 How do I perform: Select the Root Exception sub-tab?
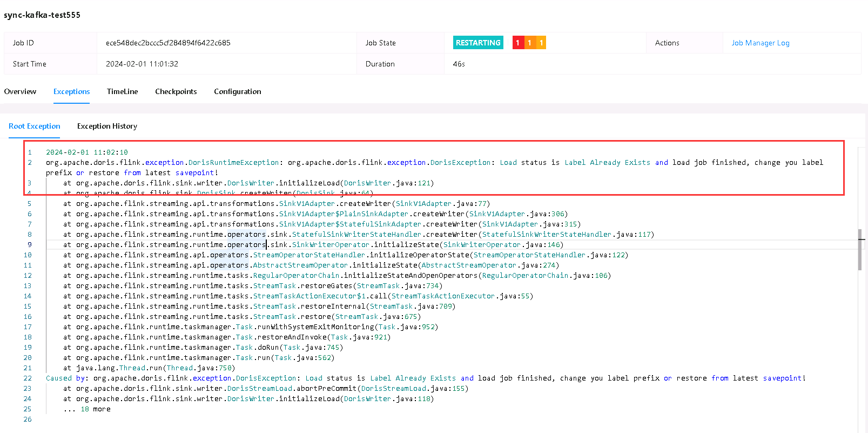[x=35, y=126]
